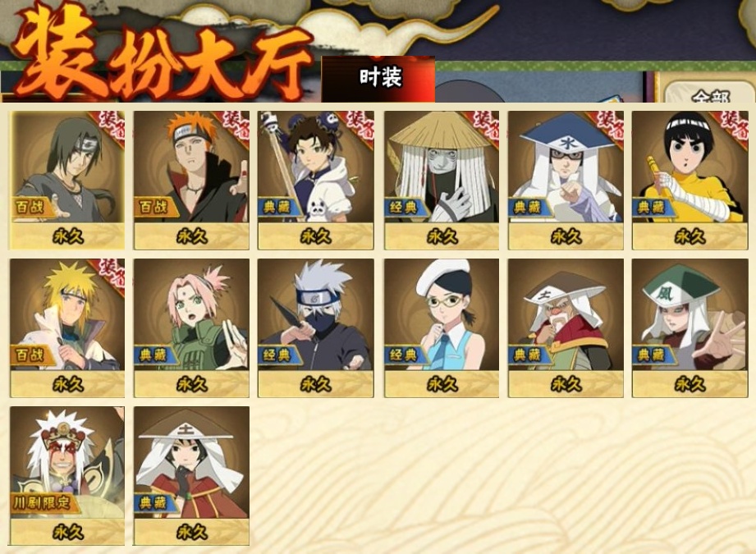Click the 百战 tag on Minato card
The height and width of the screenshot is (554, 756).
pos(30,356)
